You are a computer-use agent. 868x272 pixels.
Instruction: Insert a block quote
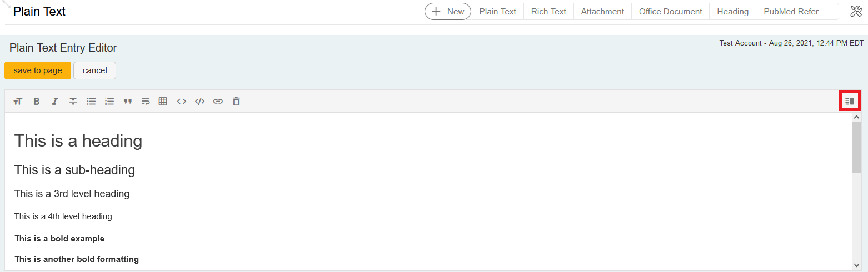pyautogui.click(x=128, y=102)
